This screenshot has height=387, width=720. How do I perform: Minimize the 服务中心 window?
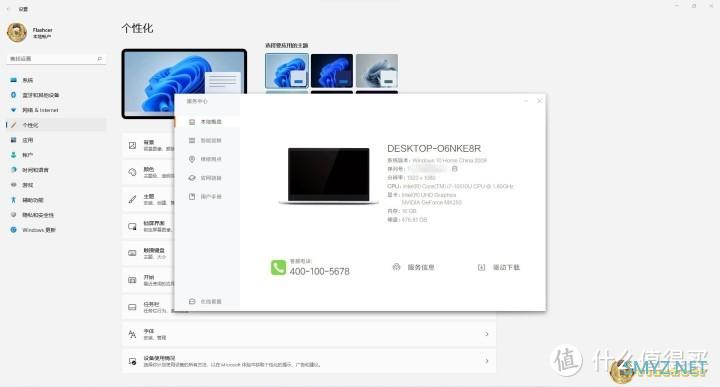click(526, 101)
